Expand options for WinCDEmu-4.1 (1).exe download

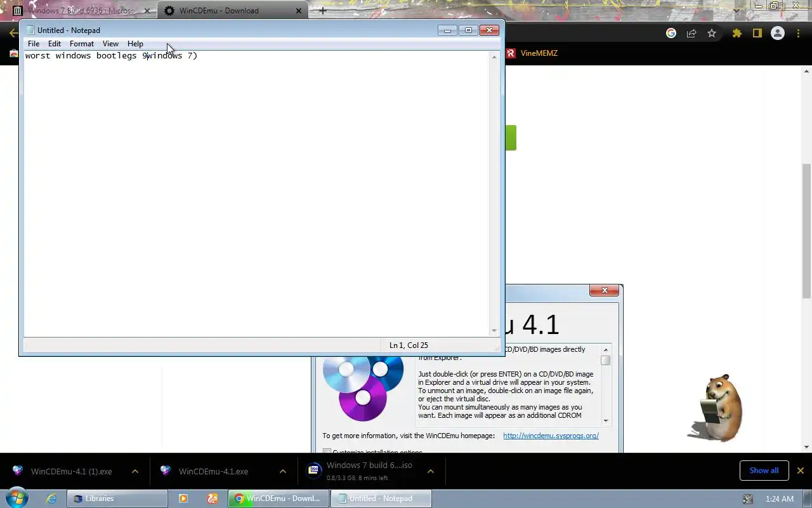point(135,471)
